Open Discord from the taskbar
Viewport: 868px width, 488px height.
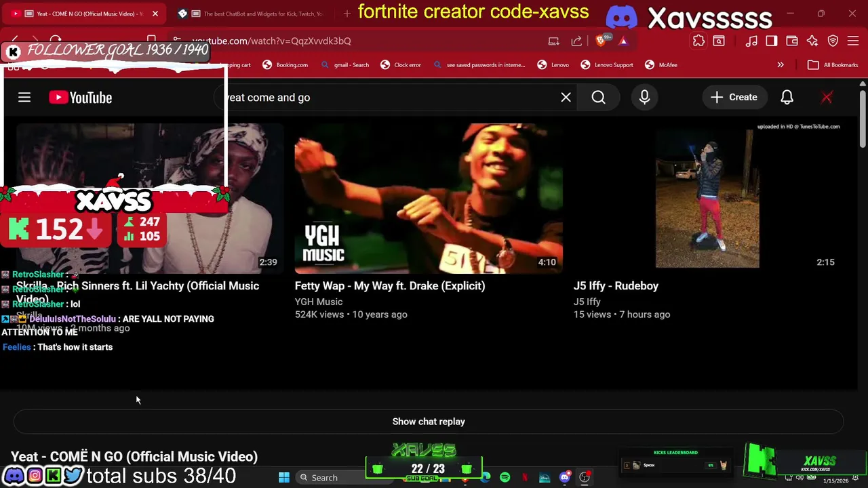[x=565, y=477]
